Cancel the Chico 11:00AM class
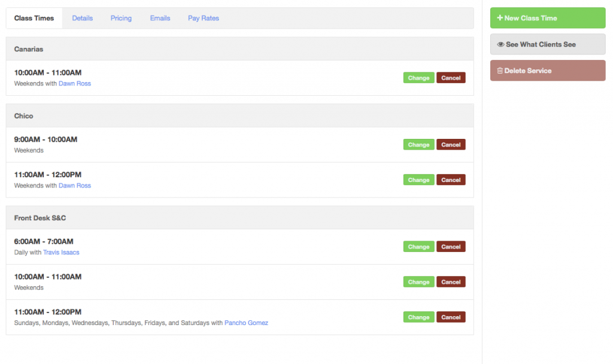Image resolution: width=613 pixels, height=364 pixels. coord(451,180)
